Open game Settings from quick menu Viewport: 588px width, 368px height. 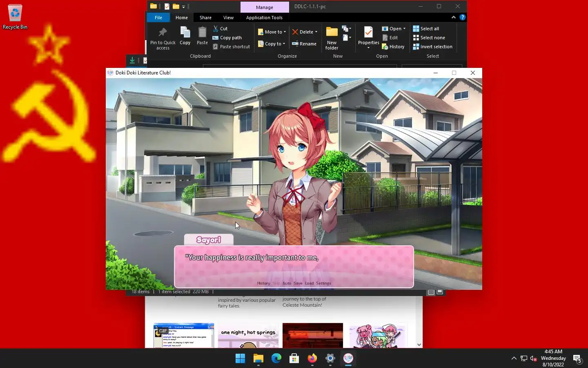323,283
